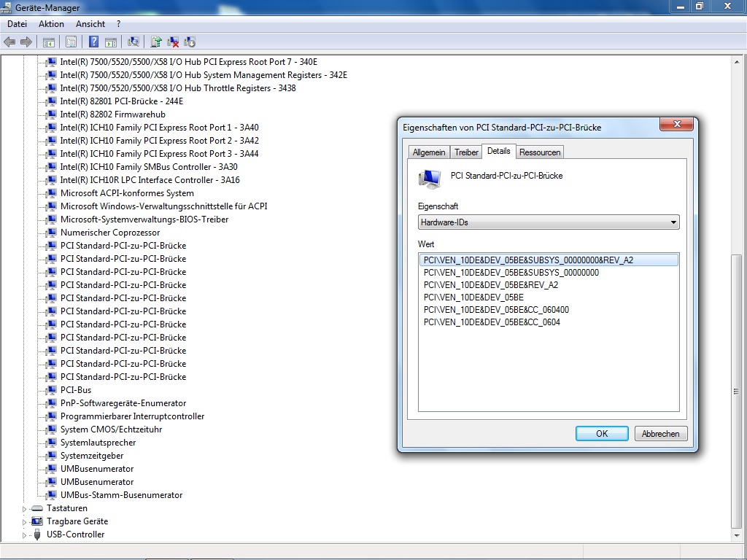Open the ? help menu
This screenshot has height=560, width=747.
(x=118, y=24)
